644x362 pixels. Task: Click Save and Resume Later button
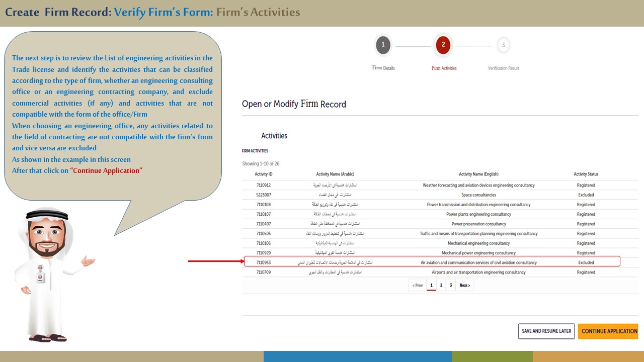(546, 331)
